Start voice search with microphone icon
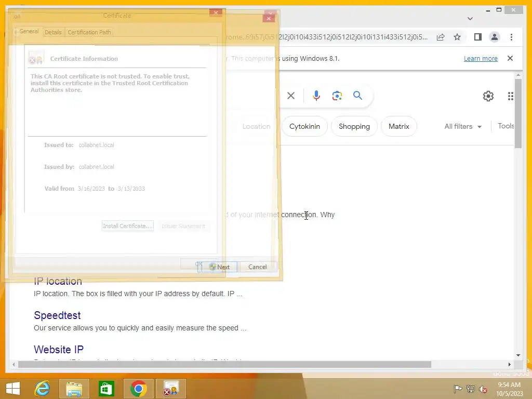This screenshot has height=399, width=532. (x=316, y=96)
